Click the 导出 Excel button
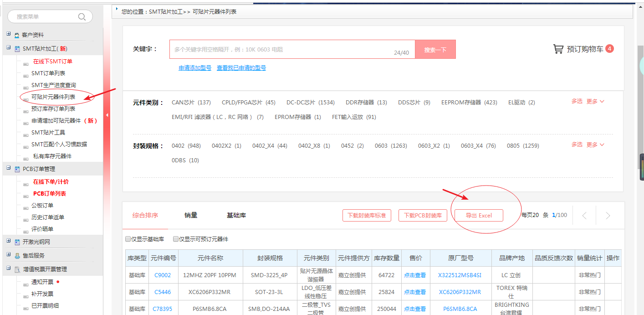The image size is (644, 315). click(479, 216)
